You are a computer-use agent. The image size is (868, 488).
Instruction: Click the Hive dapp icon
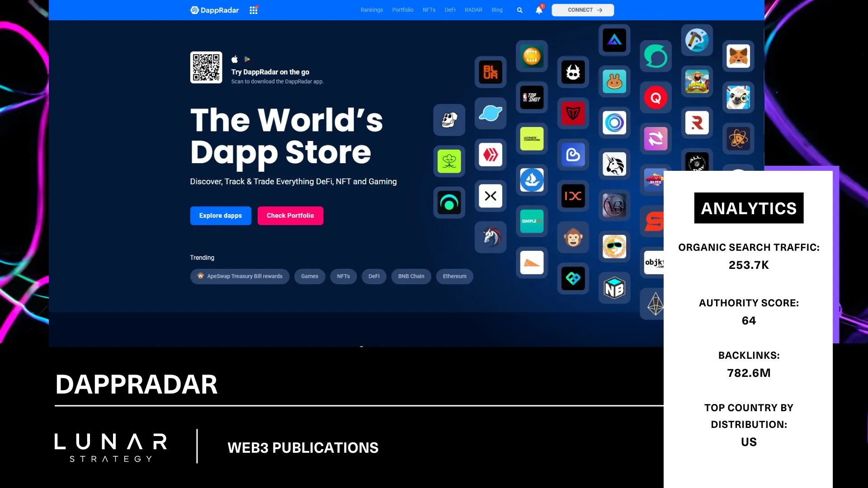click(x=491, y=155)
